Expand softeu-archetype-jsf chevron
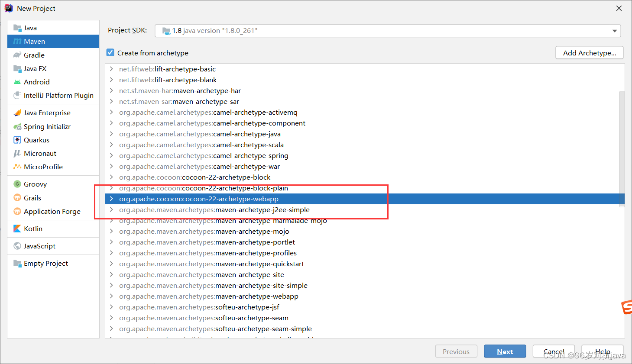This screenshot has width=632, height=364. point(111,307)
